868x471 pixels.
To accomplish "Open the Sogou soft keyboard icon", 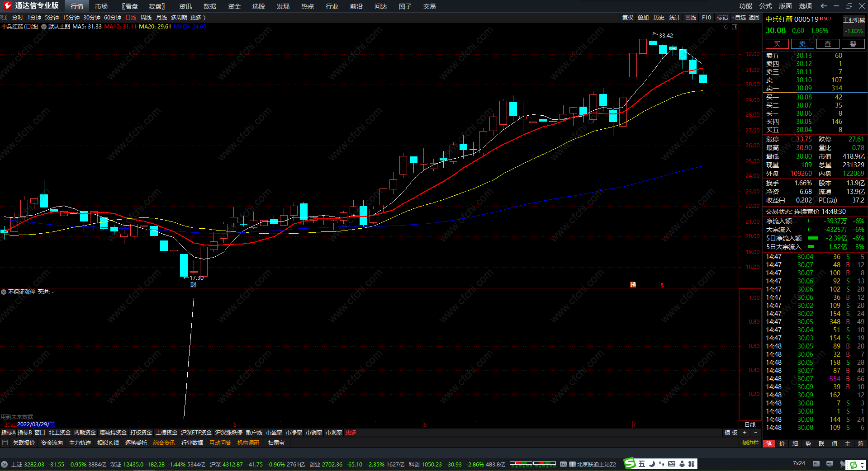I will (x=672, y=464).
